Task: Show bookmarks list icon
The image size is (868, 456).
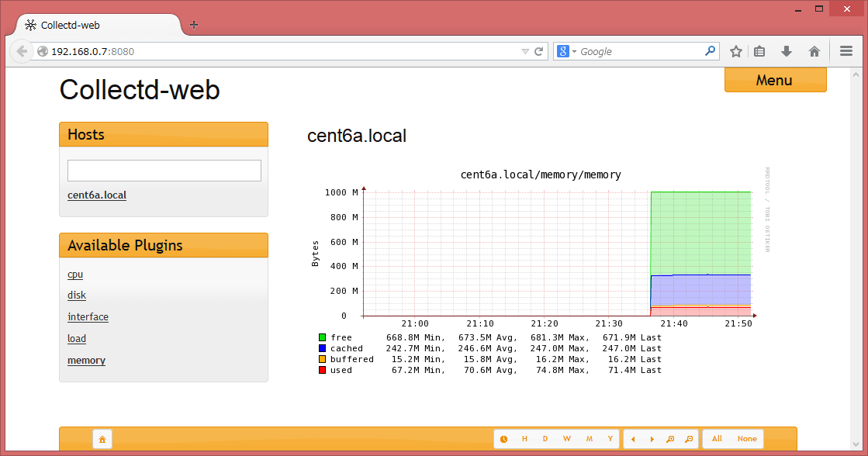Action: (x=759, y=51)
